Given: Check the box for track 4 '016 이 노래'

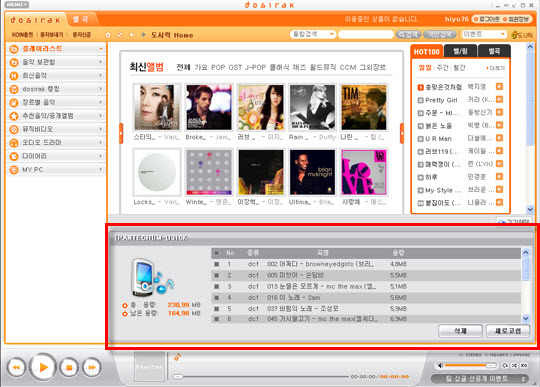Looking at the screenshot, I should [x=217, y=297].
